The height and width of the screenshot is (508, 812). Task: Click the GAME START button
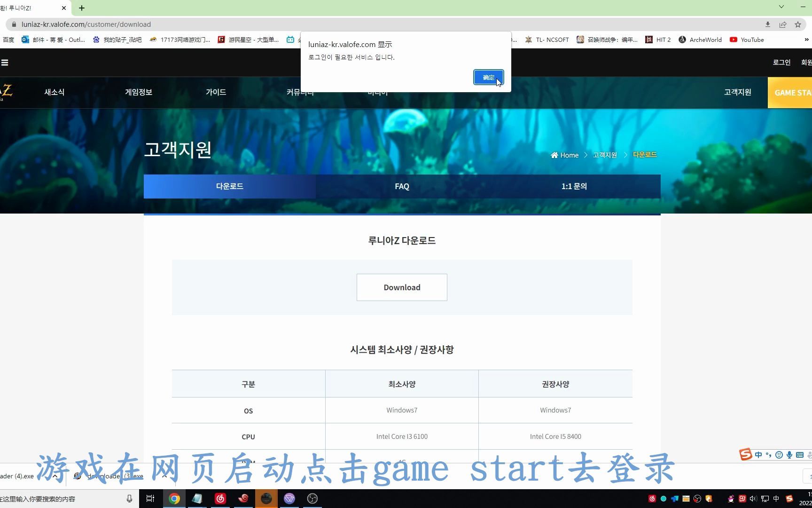[x=790, y=93]
